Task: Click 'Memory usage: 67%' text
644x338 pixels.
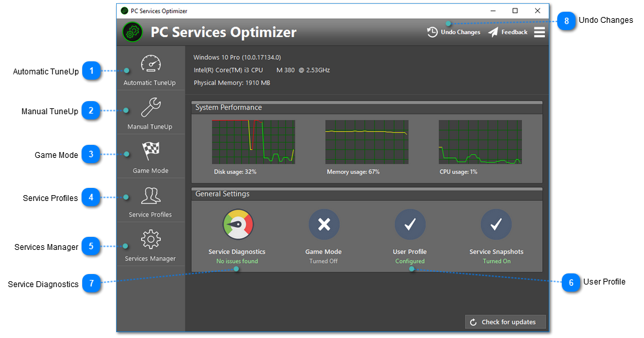Action: tap(353, 172)
